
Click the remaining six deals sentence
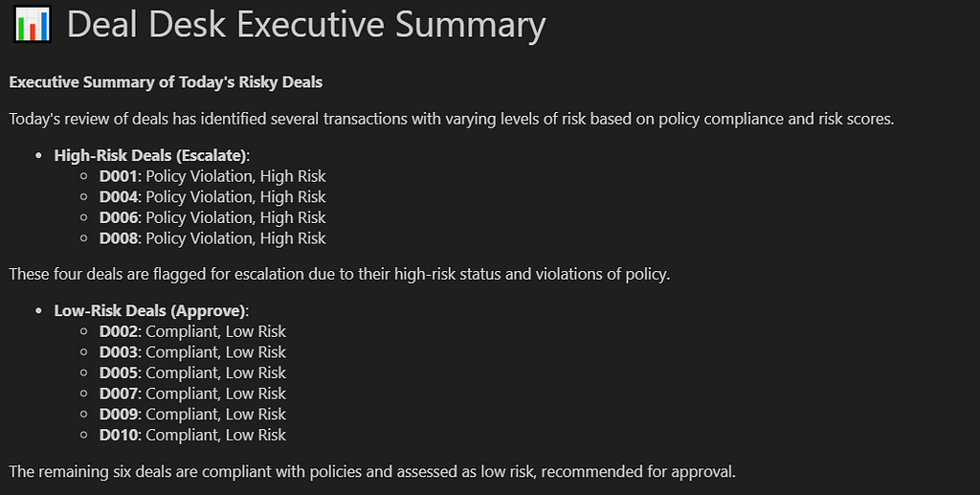[372, 471]
